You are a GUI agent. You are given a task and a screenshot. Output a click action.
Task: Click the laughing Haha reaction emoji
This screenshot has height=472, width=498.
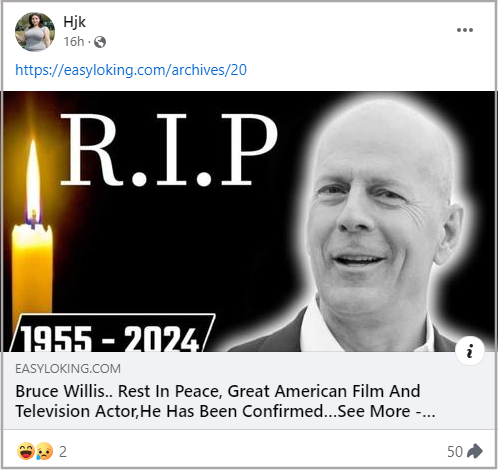pyautogui.click(x=26, y=451)
